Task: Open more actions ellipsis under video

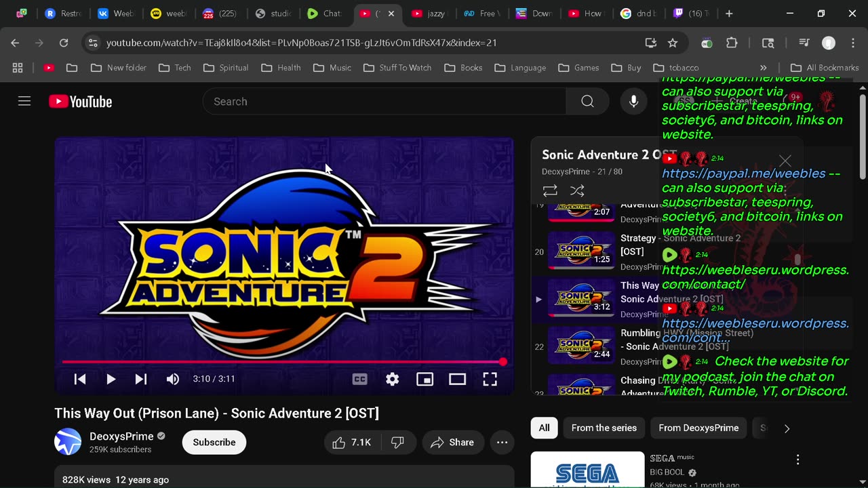Action: pyautogui.click(x=502, y=443)
